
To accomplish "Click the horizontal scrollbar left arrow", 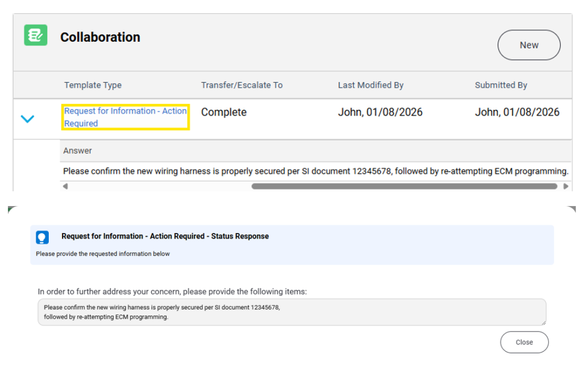I will 65,186.
